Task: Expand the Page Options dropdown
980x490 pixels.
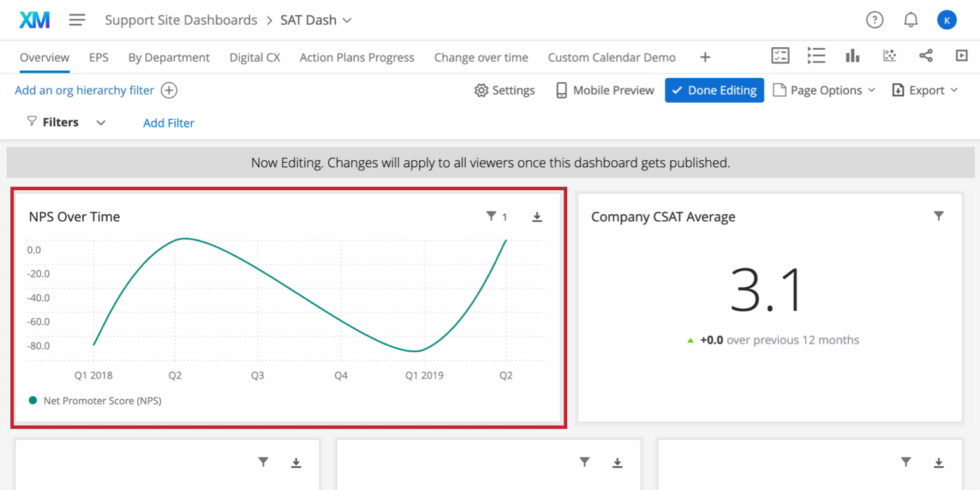Action: click(824, 90)
